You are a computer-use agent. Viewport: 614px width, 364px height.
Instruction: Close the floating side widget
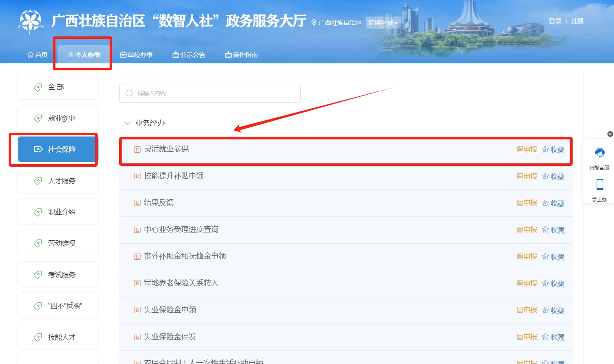(x=610, y=134)
